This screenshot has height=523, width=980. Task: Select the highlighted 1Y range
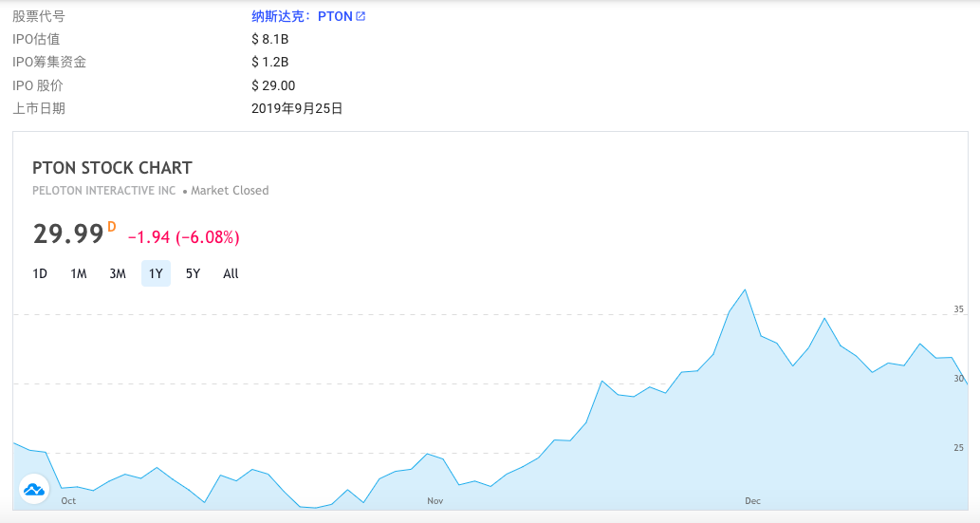156,273
